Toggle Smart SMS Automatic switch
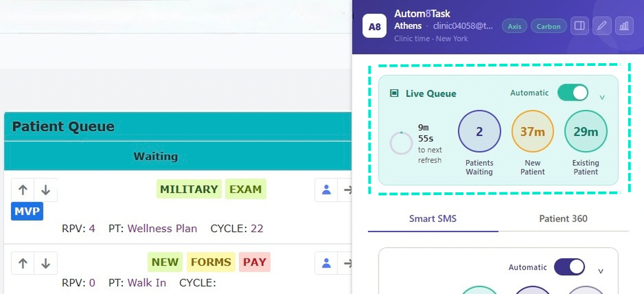The width and height of the screenshot is (644, 294). 569,267
